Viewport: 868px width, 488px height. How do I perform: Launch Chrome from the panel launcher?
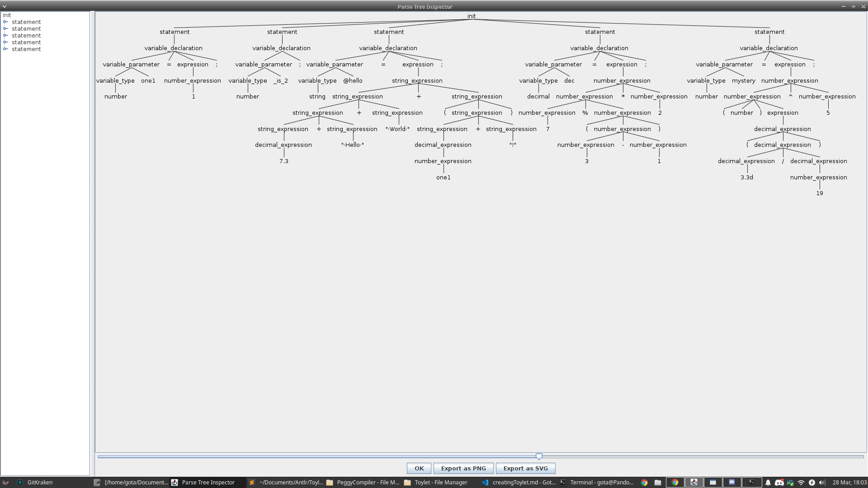coord(644,482)
